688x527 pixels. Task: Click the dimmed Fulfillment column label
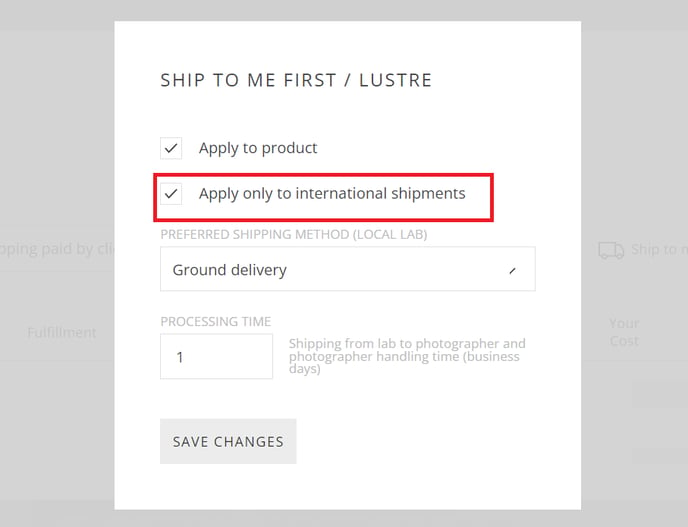61,332
